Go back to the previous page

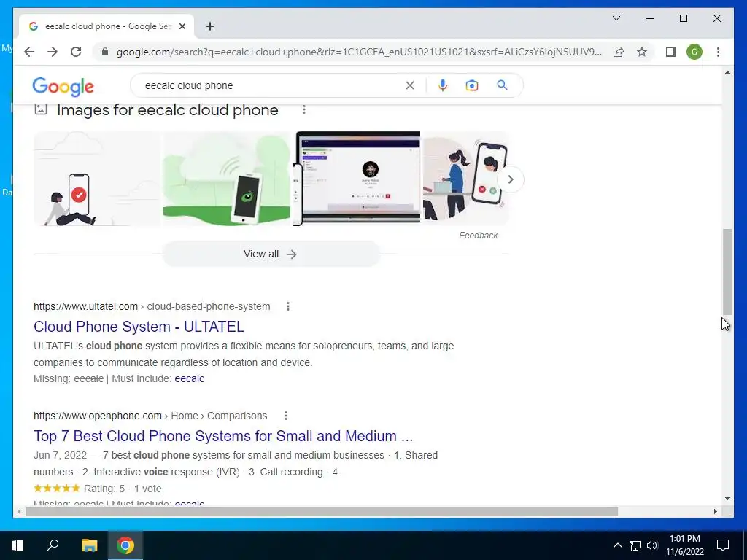tap(29, 52)
